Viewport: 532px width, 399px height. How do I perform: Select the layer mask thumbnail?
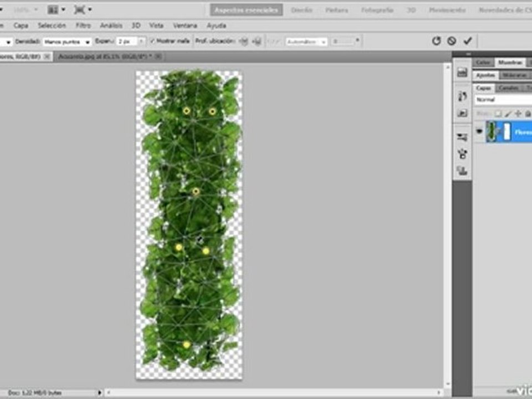507,132
